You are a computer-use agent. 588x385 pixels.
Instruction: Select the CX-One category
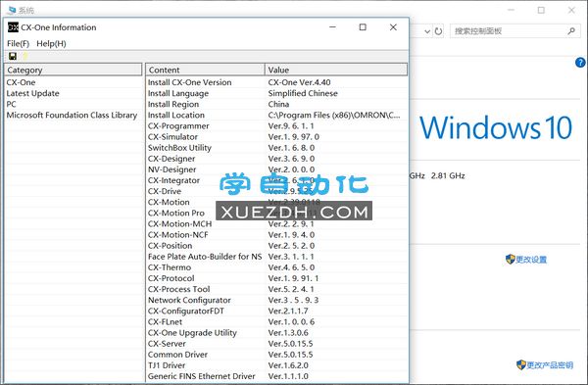(21, 82)
